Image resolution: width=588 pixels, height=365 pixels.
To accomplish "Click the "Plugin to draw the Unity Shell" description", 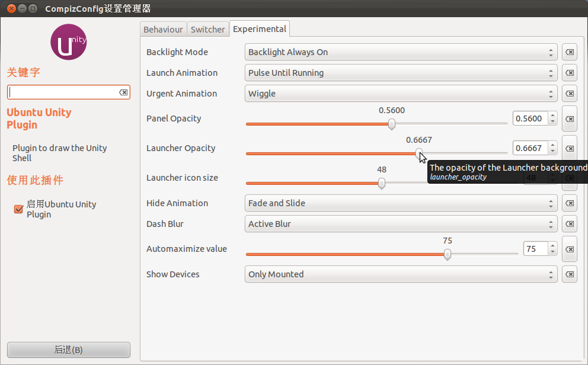I will point(60,153).
